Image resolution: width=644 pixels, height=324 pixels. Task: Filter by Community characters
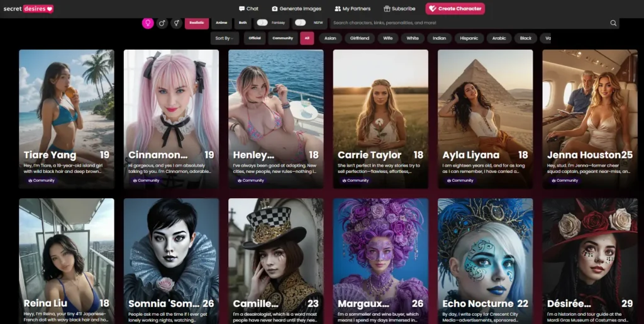pyautogui.click(x=282, y=38)
